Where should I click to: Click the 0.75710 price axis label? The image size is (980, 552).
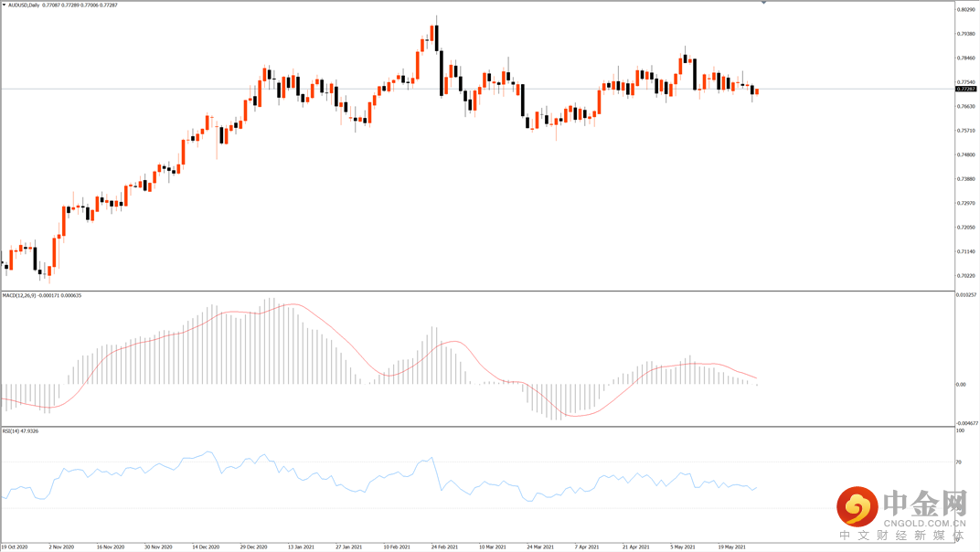(965, 132)
